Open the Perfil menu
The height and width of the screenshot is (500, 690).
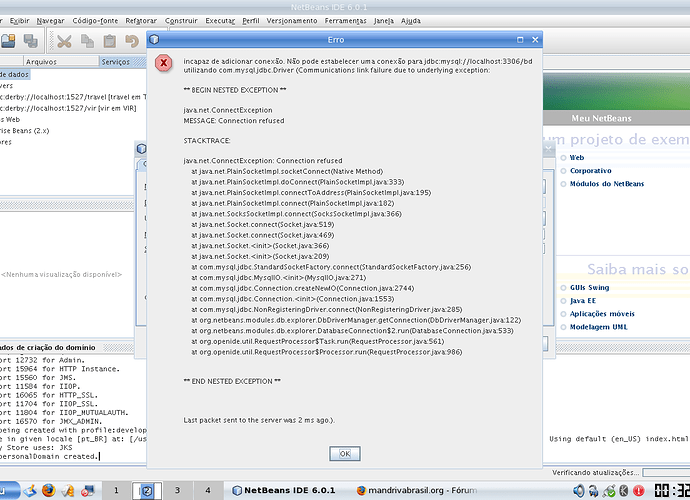coord(251,21)
